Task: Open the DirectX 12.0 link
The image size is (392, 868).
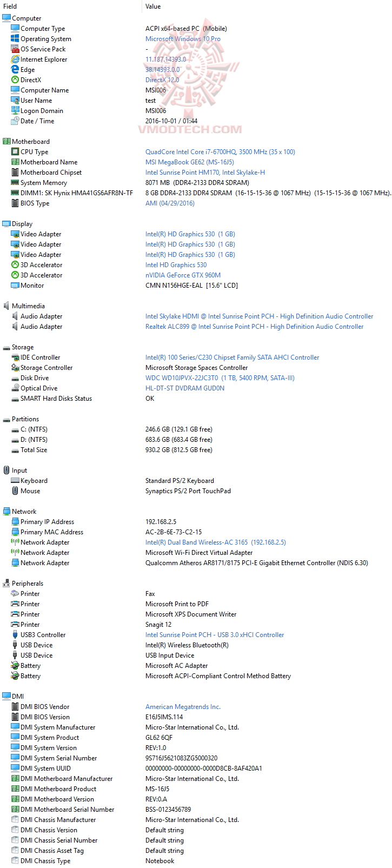Action: 162,79
